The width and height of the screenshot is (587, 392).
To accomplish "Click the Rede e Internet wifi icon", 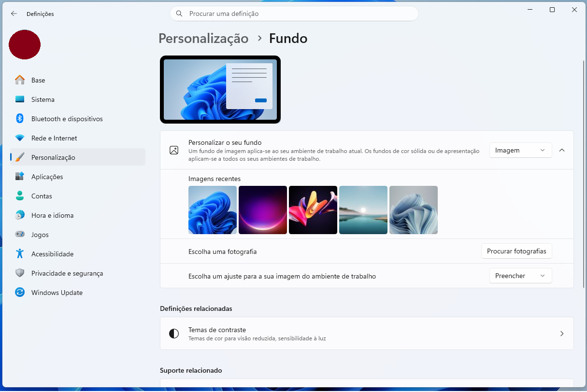I will 20,138.
